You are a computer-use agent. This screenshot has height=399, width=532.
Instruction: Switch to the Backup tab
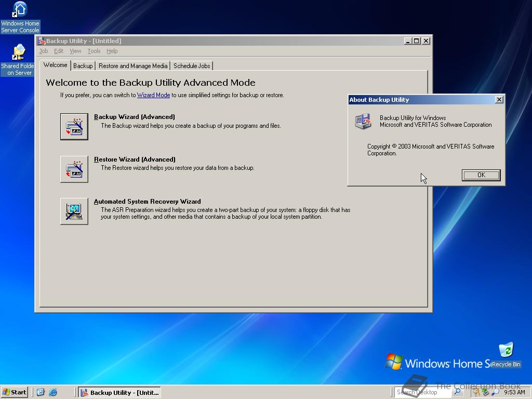[x=83, y=66]
